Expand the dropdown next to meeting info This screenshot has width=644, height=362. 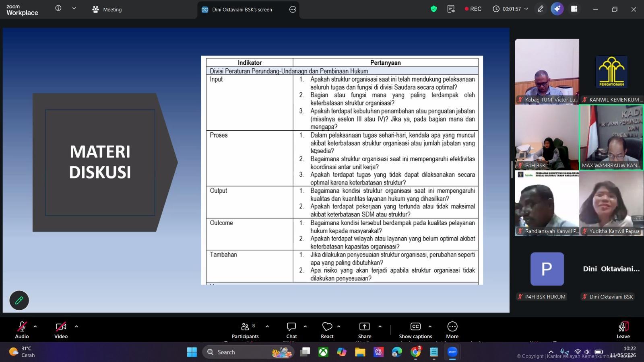point(74,8)
